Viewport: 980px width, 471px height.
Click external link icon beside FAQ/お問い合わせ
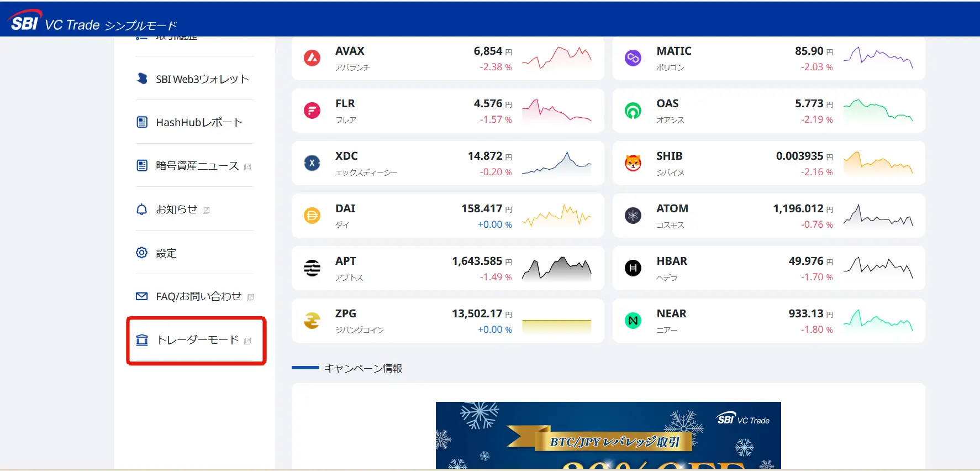pyautogui.click(x=250, y=297)
